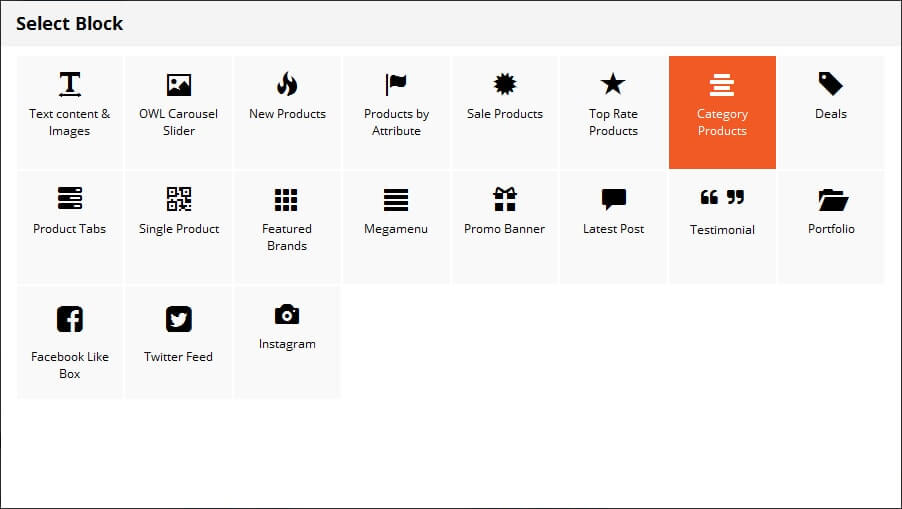This screenshot has width=902, height=509.
Task: Click the highlighted Category Products block
Action: (722, 112)
